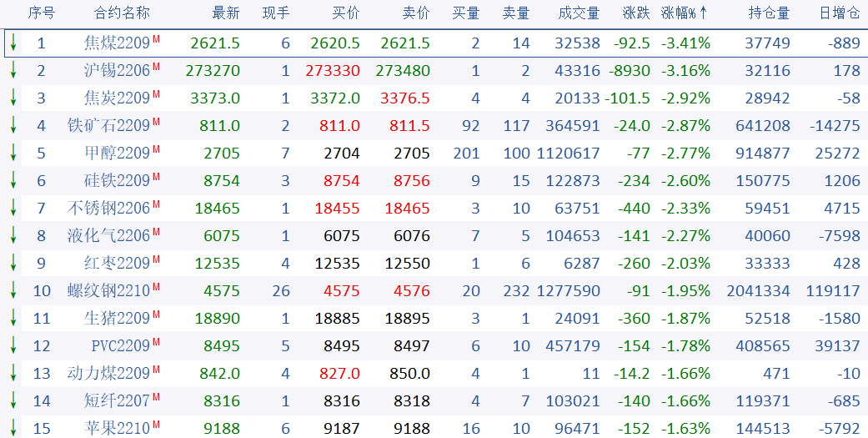Screen dimensions: 868x438
Task: Click the down arrow icon on 苹果2210 row
Action: tap(13, 429)
